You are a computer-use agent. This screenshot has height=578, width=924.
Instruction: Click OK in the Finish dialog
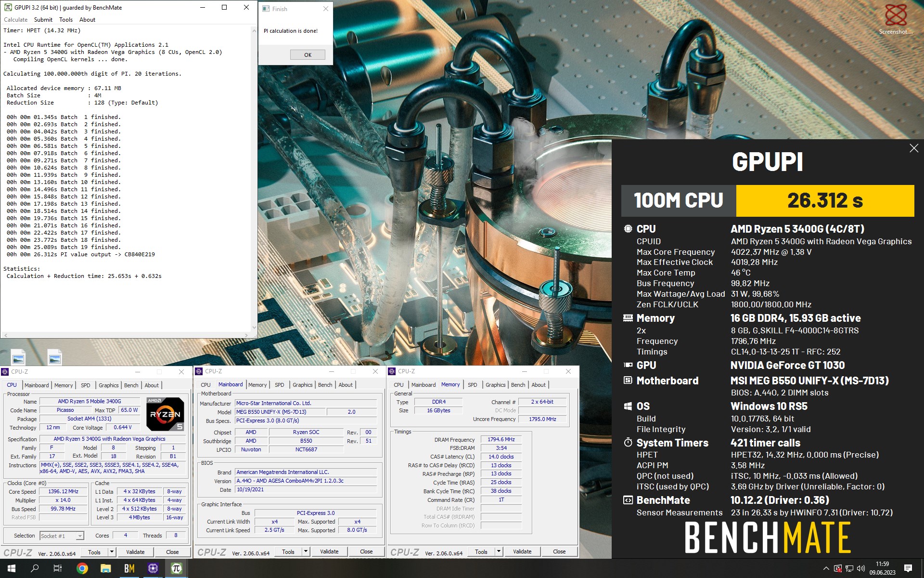point(308,55)
